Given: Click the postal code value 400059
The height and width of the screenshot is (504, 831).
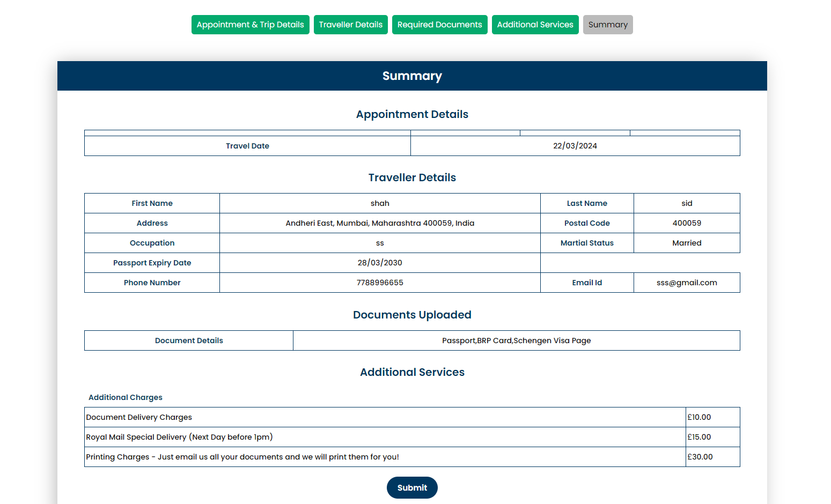Looking at the screenshot, I should [687, 223].
